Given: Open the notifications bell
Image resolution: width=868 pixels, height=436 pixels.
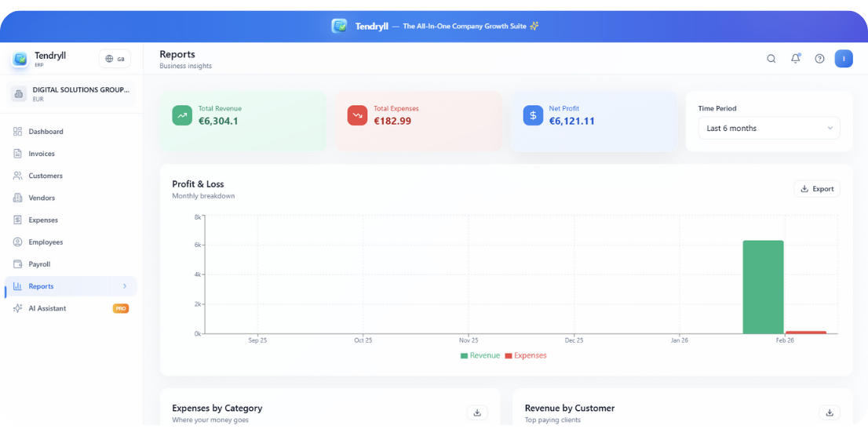Looking at the screenshot, I should [x=795, y=59].
